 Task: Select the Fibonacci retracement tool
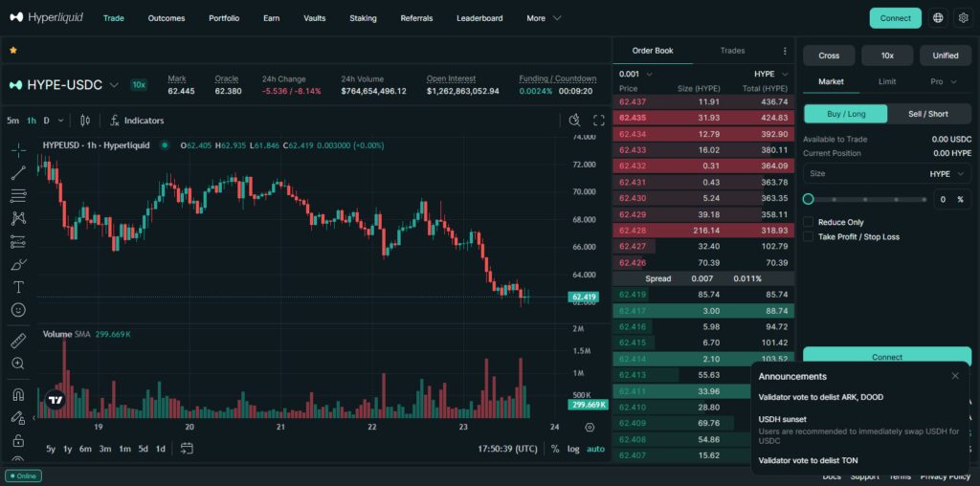(x=19, y=195)
